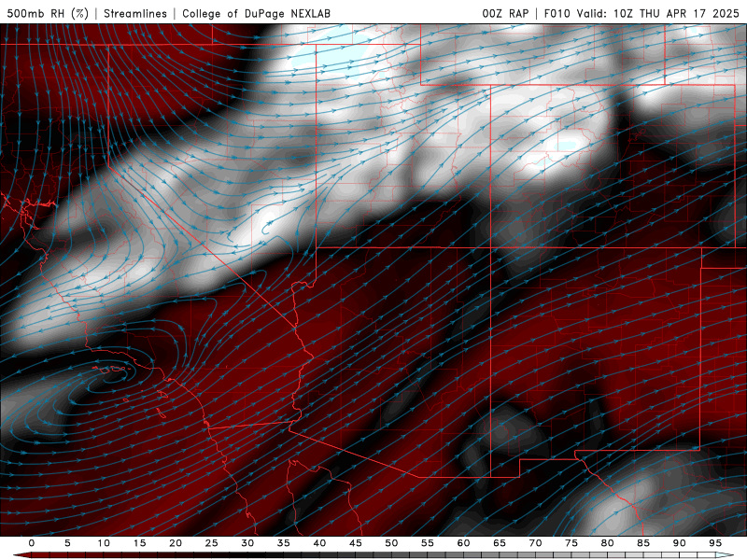Click the '500mb RH (%)' title text
The height and width of the screenshot is (560, 747).
[x=48, y=13]
